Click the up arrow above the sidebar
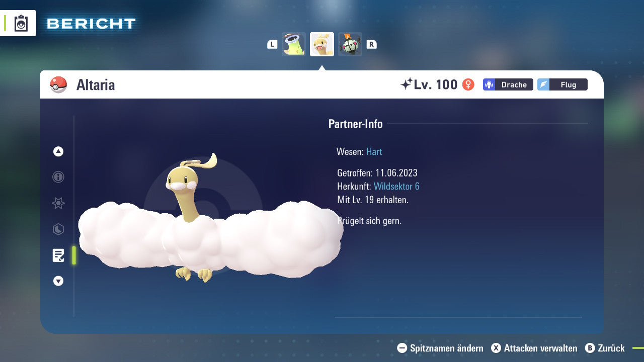The height and width of the screenshot is (362, 644). click(58, 151)
